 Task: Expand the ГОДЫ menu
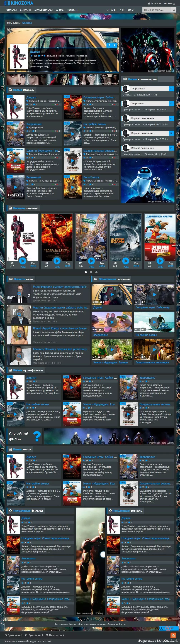tap(130, 10)
